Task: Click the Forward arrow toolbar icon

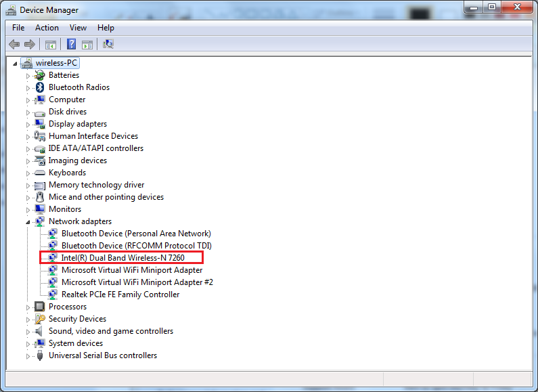Action: click(30, 44)
